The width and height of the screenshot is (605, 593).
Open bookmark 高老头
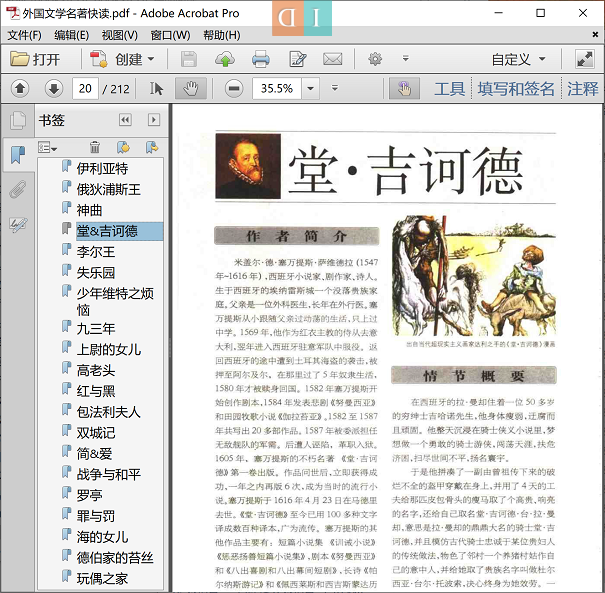tap(96, 371)
